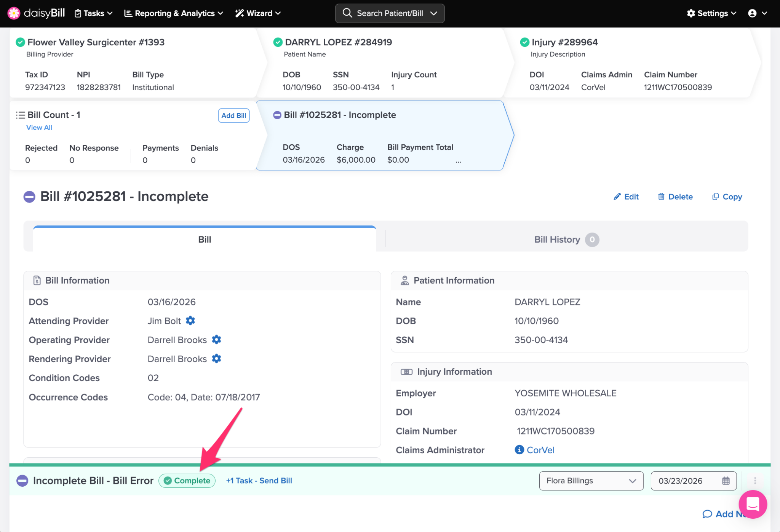Click gear icon next to Jim Bolt
Viewport: 780px width, 532px height.
pyautogui.click(x=190, y=321)
